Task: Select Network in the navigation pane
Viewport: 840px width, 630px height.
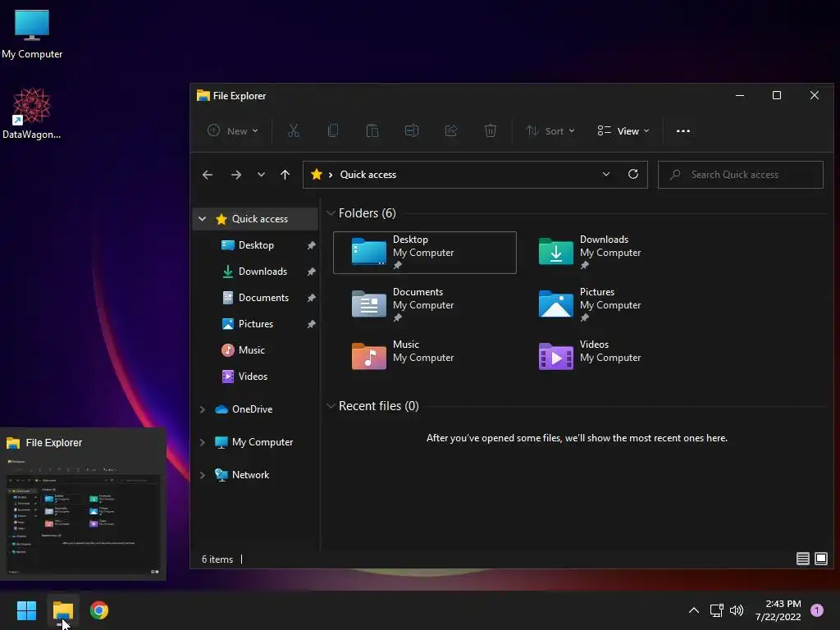Action: click(250, 475)
